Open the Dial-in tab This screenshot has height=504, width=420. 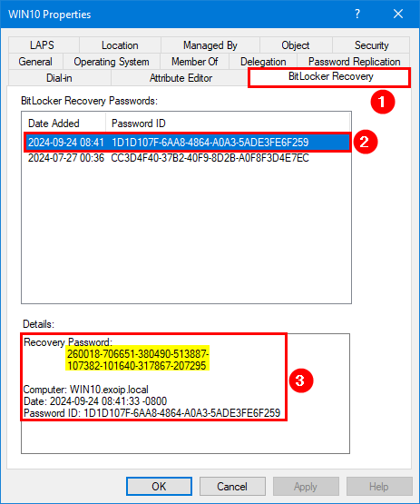(59, 78)
